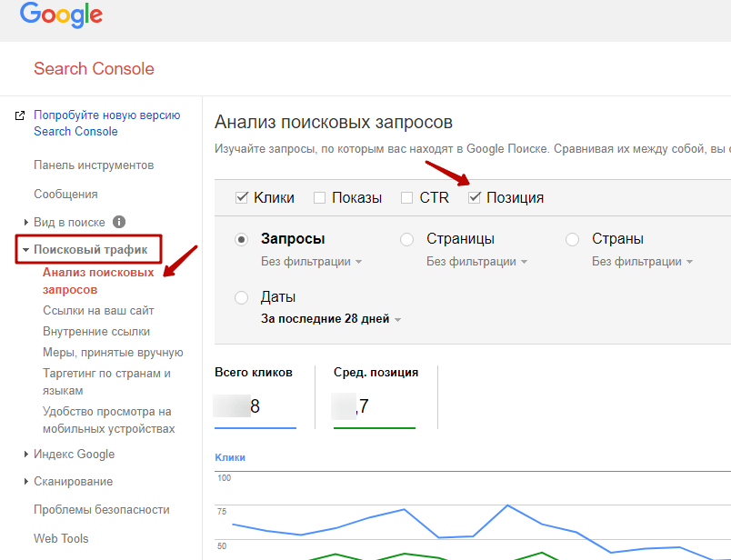Toggle the Клики checkbox
This screenshot has height=560, width=731.
pos(242,198)
